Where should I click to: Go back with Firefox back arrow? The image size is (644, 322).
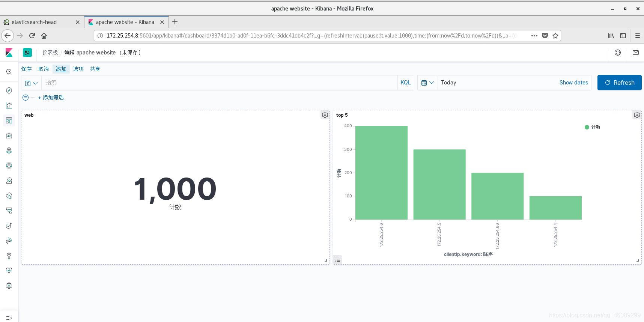tap(8, 36)
